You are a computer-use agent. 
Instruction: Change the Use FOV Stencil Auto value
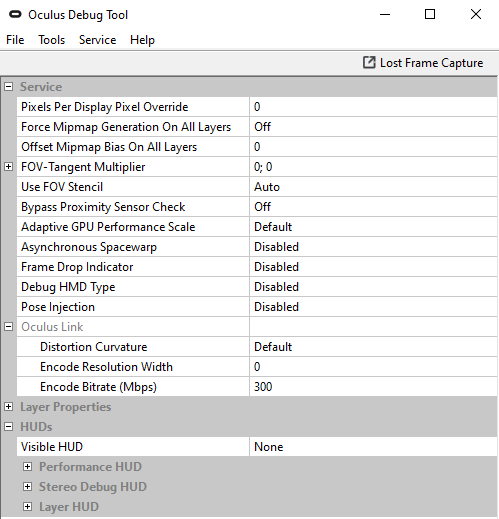[x=373, y=187]
